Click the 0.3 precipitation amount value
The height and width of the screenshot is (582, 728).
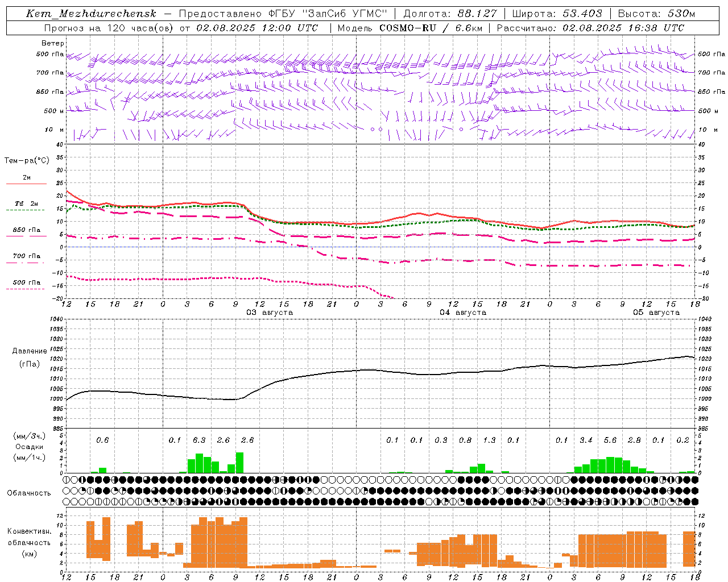pos(441,440)
